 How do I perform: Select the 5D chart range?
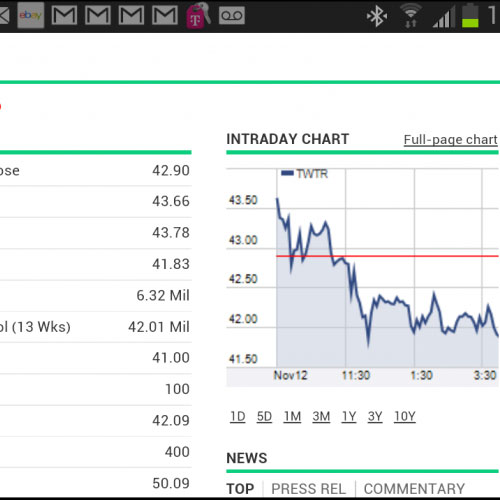point(264,417)
